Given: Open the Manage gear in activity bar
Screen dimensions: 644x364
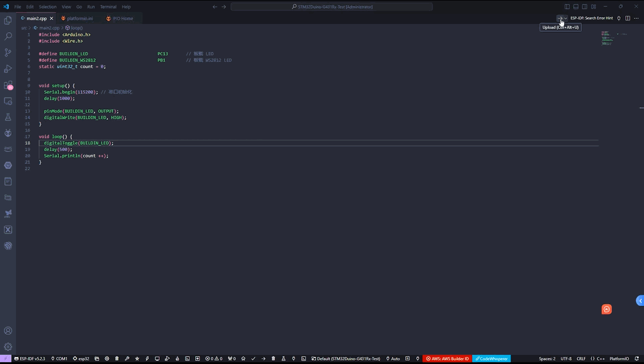Looking at the screenshot, I should click(8, 346).
